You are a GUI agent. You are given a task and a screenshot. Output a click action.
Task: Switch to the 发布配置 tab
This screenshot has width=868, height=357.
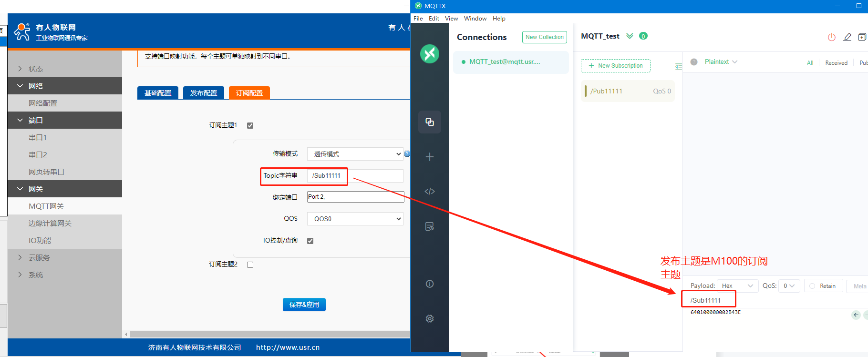(203, 93)
